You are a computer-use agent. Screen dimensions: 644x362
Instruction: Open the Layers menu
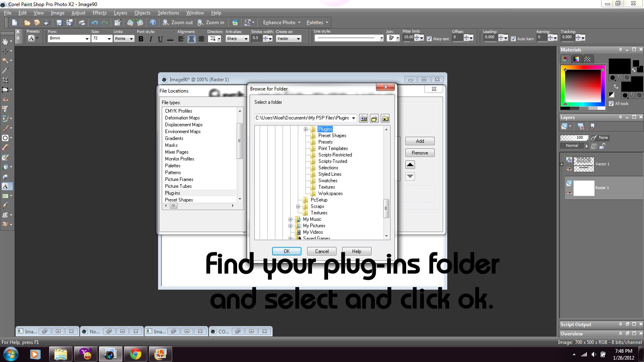point(120,13)
